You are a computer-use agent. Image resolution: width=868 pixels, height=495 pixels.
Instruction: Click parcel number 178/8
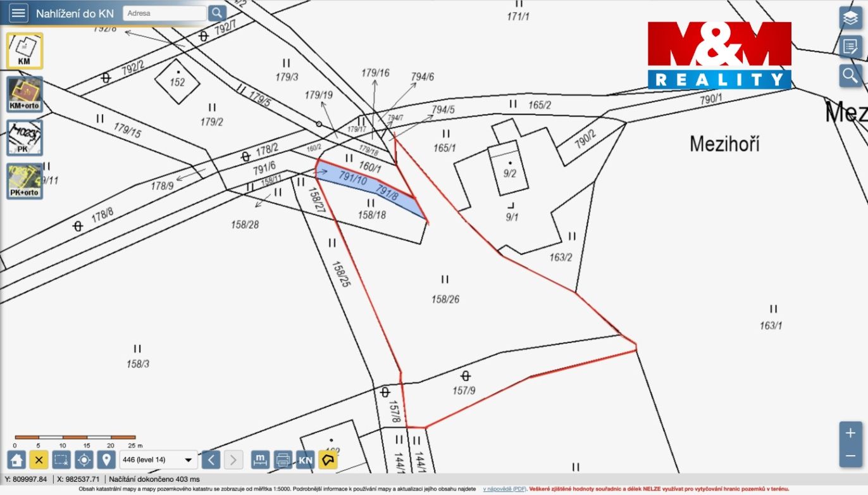[x=102, y=216]
